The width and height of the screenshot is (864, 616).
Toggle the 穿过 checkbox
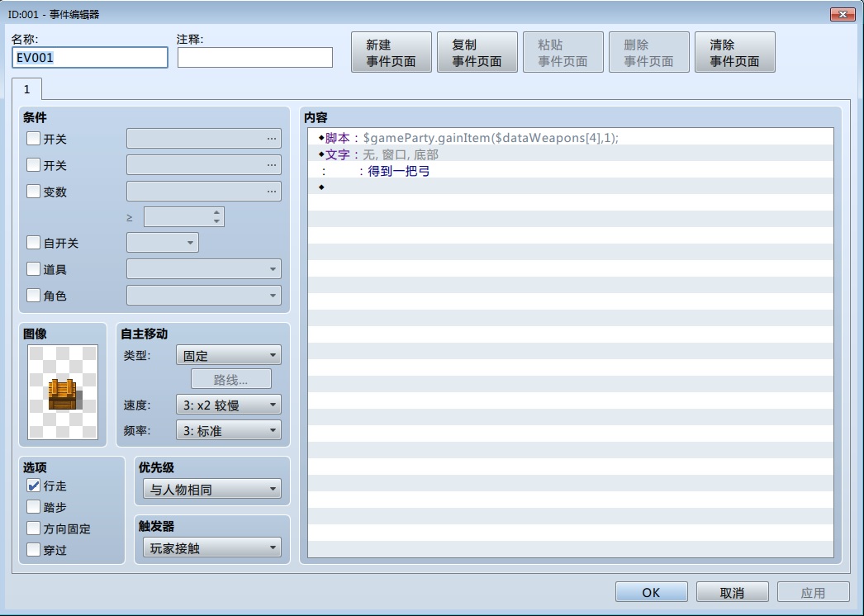[x=34, y=549]
